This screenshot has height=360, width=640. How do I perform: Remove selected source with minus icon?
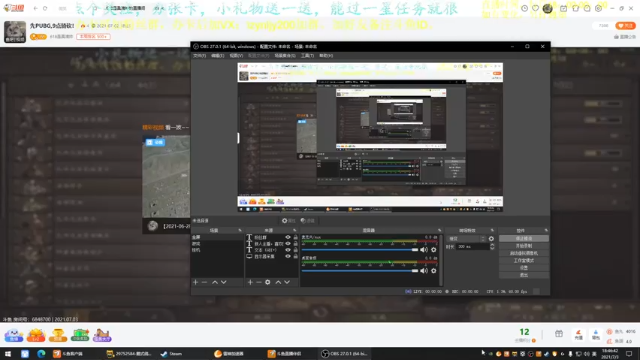pyautogui.click(x=259, y=282)
